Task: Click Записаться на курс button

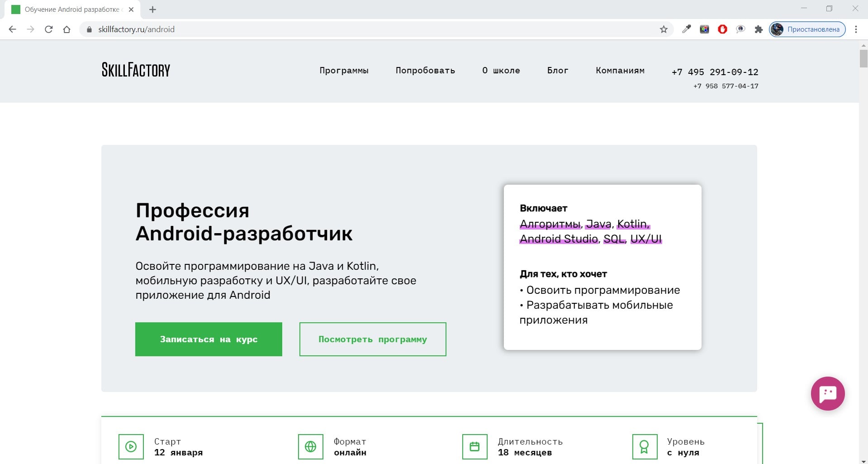Action: (x=209, y=339)
